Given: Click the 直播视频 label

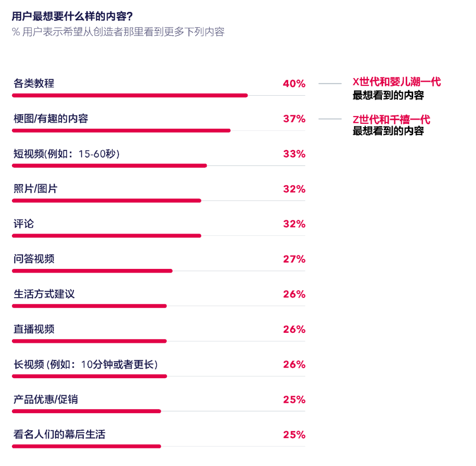Looking at the screenshot, I should pos(34,329).
